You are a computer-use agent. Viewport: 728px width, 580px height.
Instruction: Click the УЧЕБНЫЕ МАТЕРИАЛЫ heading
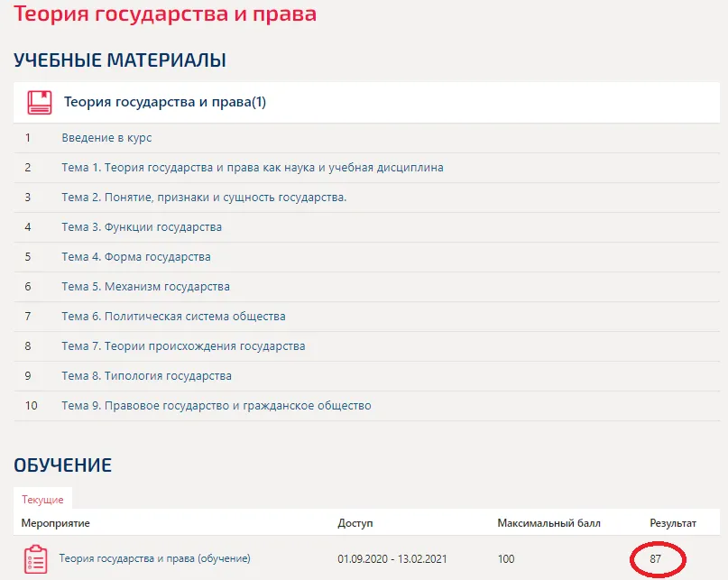[120, 60]
